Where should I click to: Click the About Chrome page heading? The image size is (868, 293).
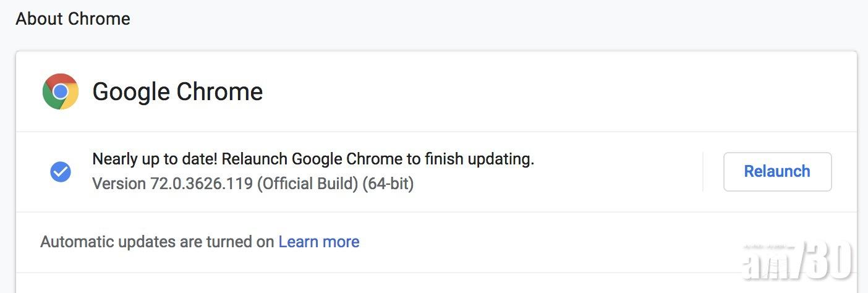click(72, 19)
